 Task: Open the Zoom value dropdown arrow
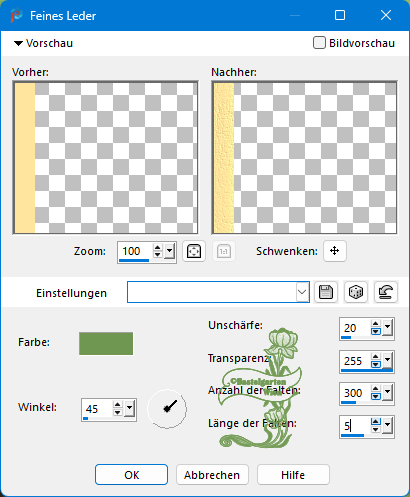169,251
